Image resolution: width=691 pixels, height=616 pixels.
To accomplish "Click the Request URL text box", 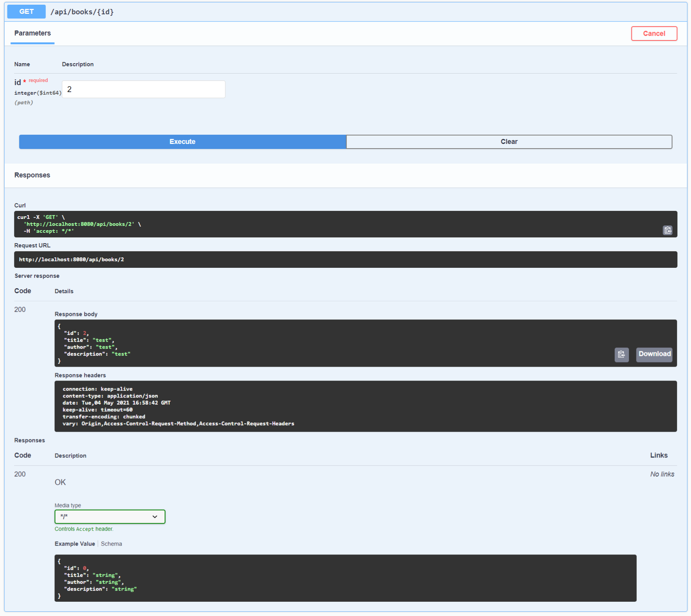I will (345, 259).
